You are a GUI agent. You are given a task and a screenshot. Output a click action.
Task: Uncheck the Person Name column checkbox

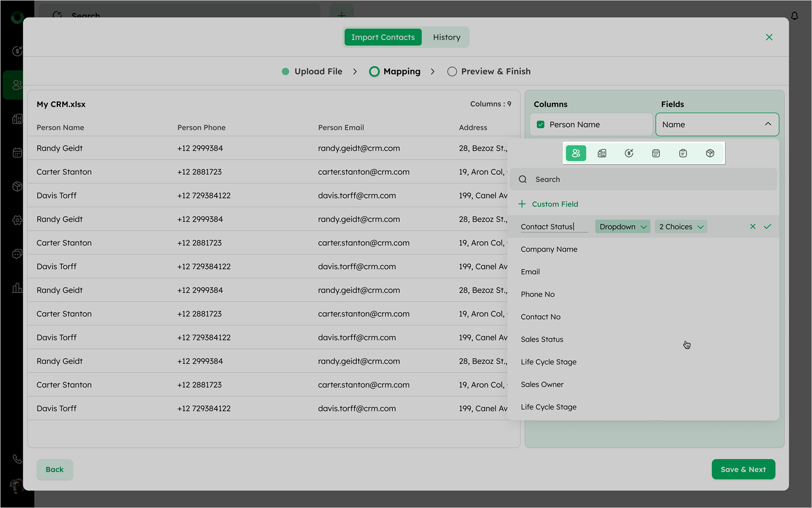(x=541, y=125)
